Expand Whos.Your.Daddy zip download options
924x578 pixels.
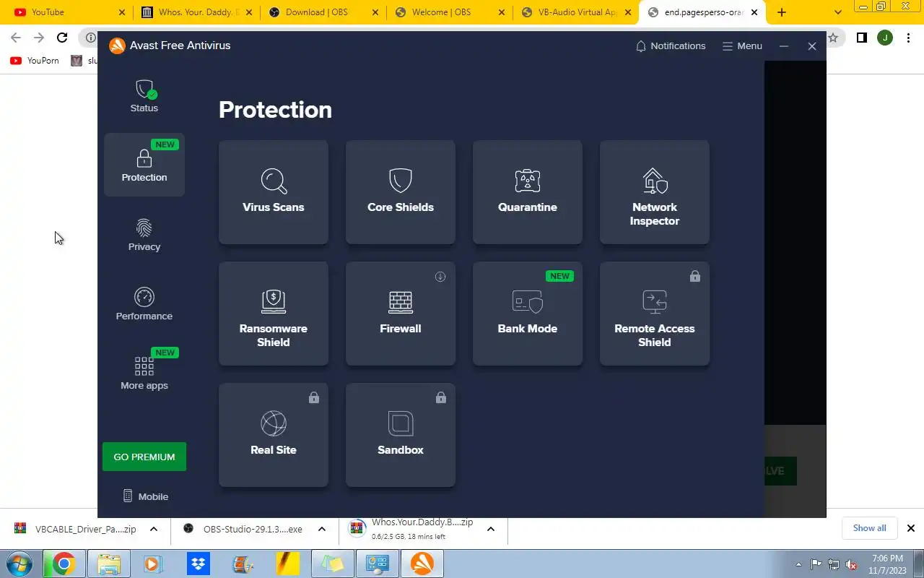tap(491, 529)
